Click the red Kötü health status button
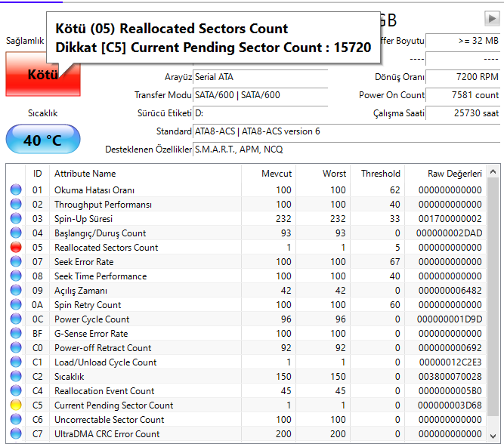The image size is (504, 447). coord(43,75)
